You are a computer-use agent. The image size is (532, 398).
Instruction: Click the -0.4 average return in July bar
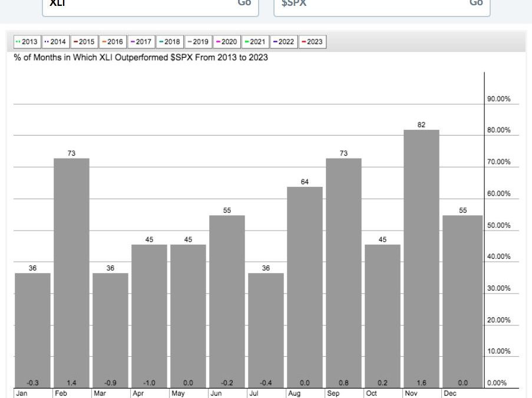266,383
